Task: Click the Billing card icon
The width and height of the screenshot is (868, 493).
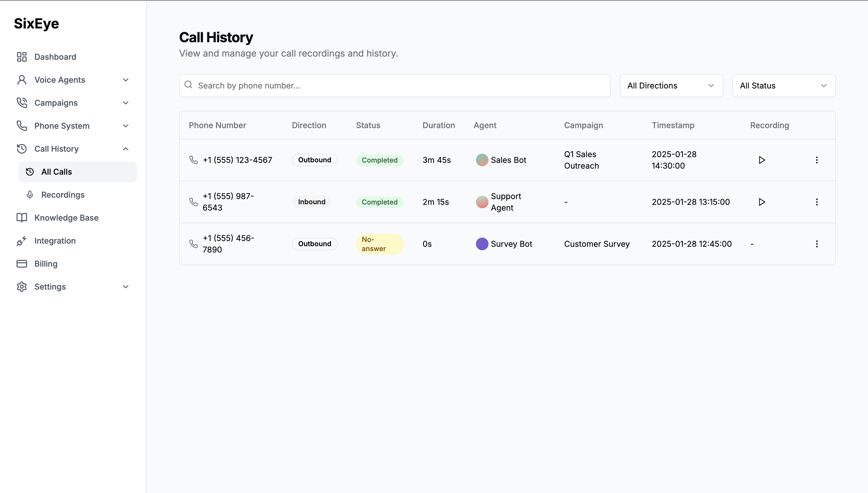Action: pyautogui.click(x=22, y=264)
